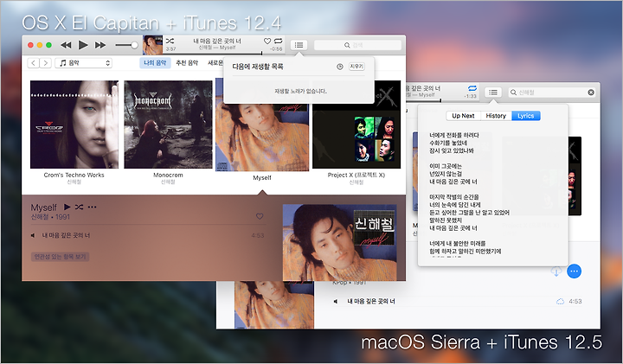Click the speaker icon beside 내 마음 깊은 곳의 너

pyautogui.click(x=33, y=235)
